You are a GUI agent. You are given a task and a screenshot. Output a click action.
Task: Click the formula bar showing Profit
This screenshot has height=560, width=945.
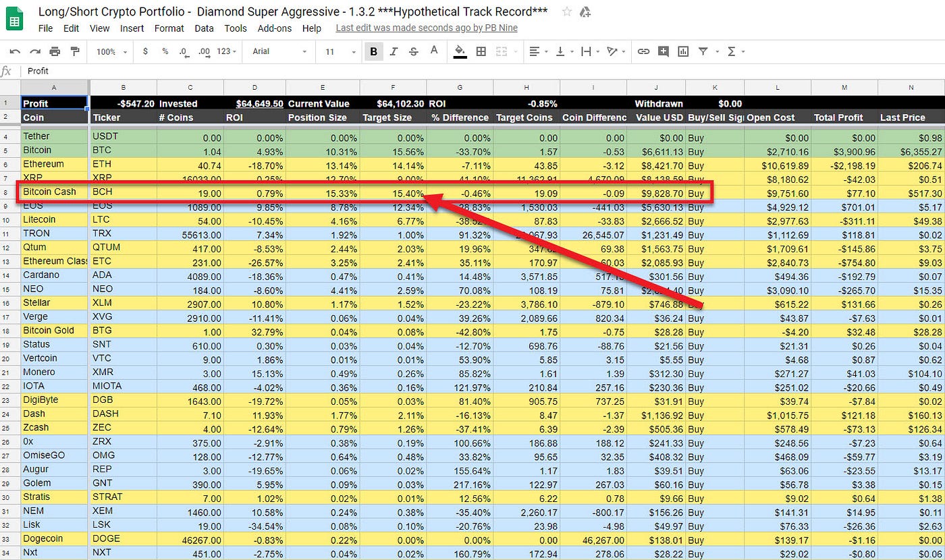[483, 71]
